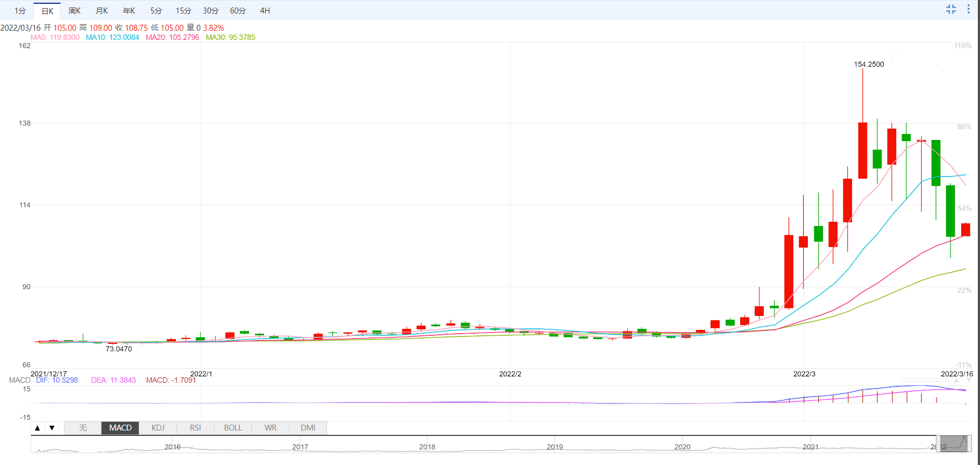Viewport: 980px width, 465px height.
Task: Show the RSI indicator
Action: point(195,428)
